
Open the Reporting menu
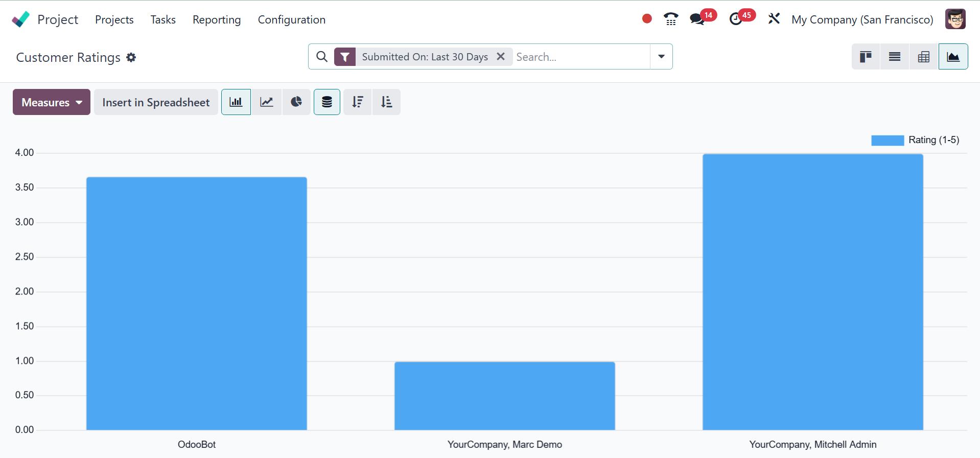tap(217, 19)
